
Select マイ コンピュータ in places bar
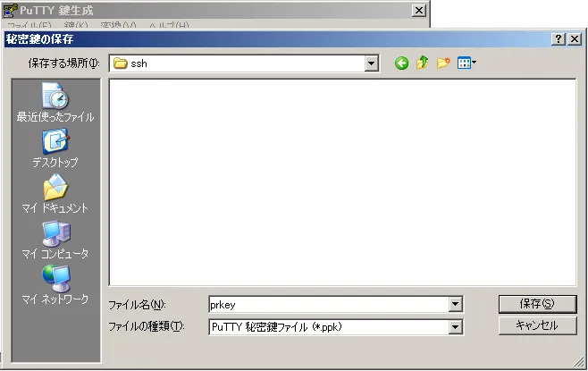[x=55, y=240]
